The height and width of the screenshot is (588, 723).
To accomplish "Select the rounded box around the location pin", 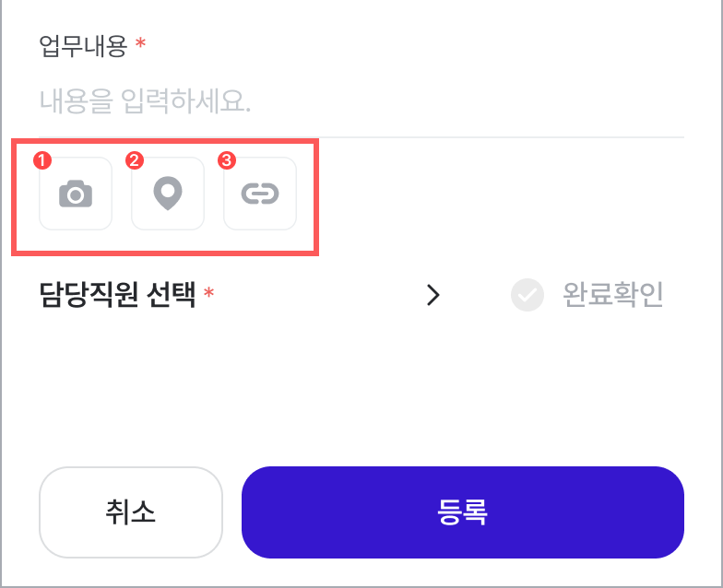I will coord(168,194).
